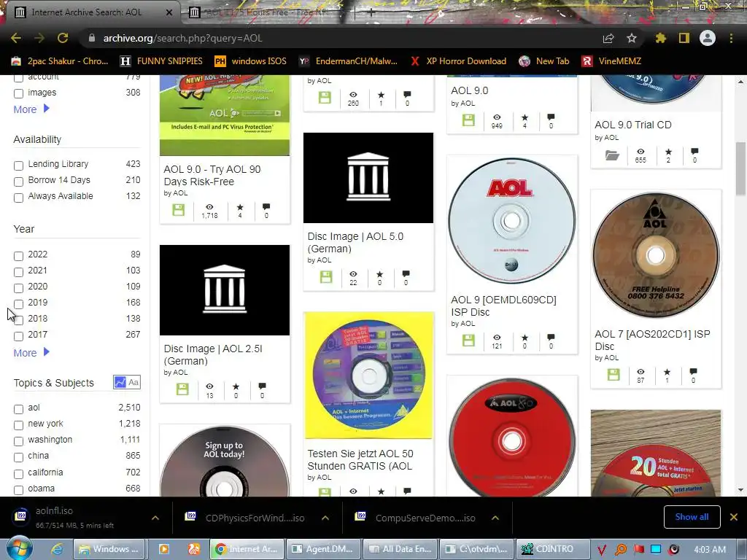Close the Internet Archive Search tab
The image size is (747, 560).
169,12
